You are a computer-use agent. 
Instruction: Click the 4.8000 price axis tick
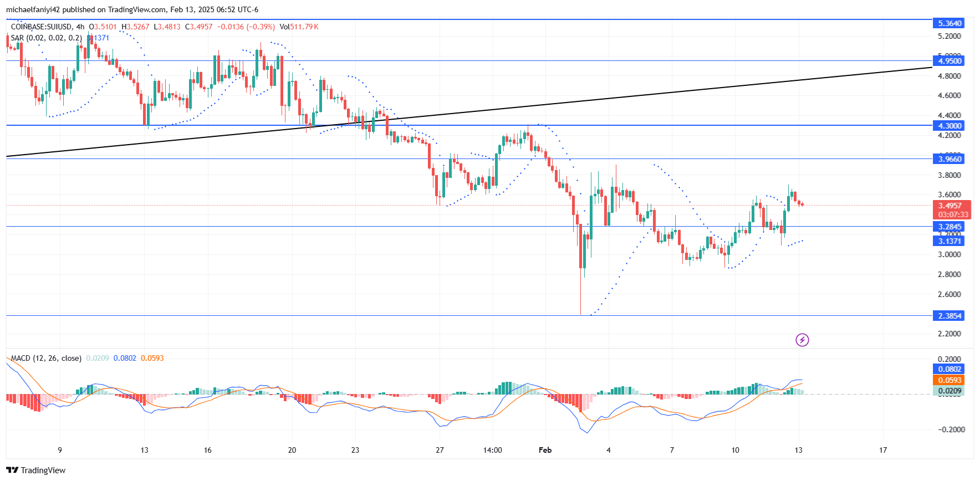[x=949, y=76]
